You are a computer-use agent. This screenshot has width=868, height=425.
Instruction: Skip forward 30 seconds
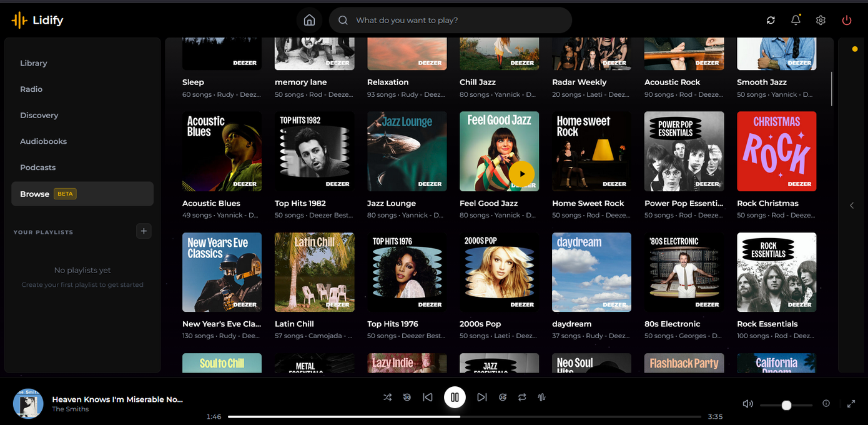coord(503,397)
